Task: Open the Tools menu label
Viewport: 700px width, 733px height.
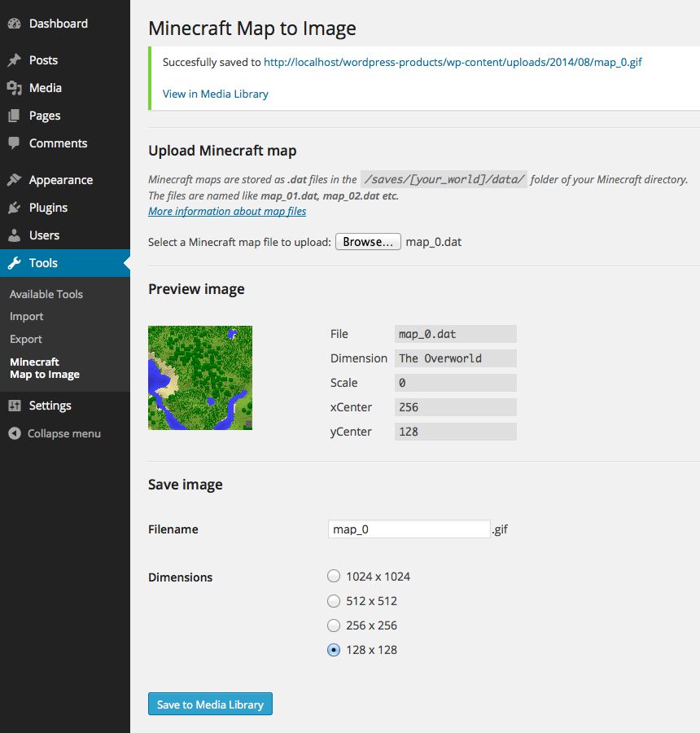Action: [x=43, y=263]
